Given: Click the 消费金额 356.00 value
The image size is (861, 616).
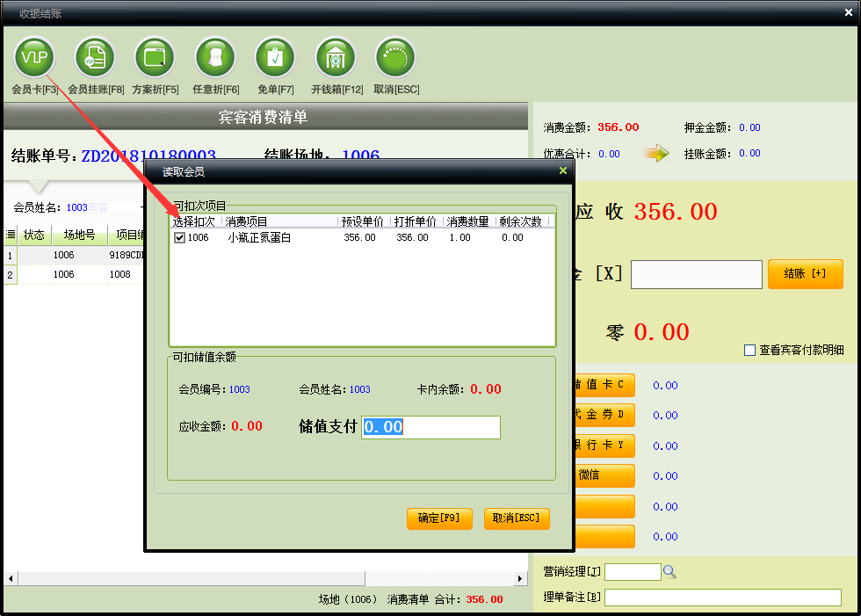Looking at the screenshot, I should coord(619,127).
